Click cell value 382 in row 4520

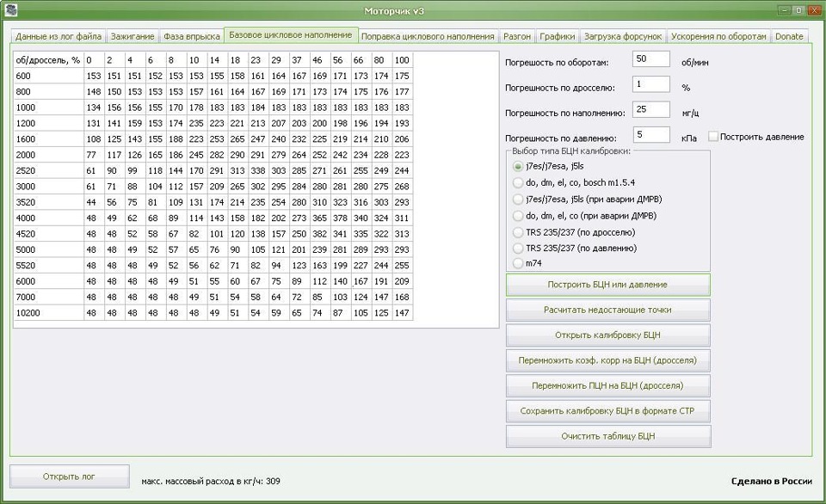(x=320, y=234)
